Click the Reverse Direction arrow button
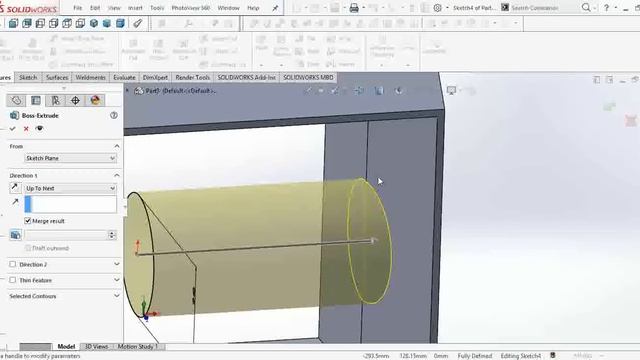Image resolution: width=640 pixels, height=360 pixels. point(15,188)
